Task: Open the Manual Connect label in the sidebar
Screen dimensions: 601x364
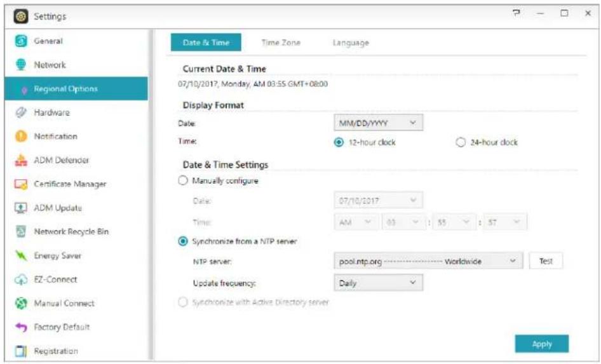Action: 64,303
